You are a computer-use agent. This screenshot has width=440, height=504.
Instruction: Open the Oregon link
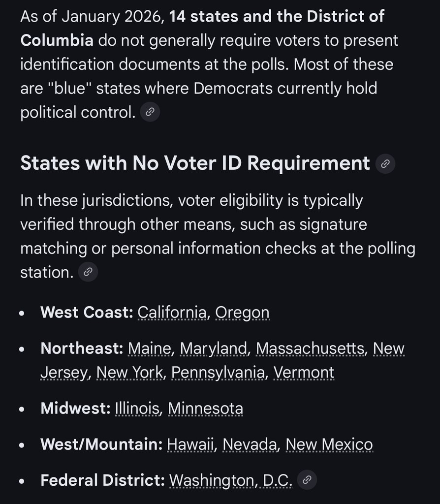tap(242, 313)
